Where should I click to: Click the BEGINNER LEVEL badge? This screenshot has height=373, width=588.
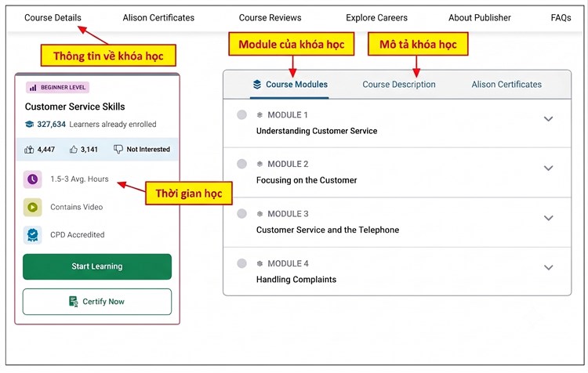[57, 87]
